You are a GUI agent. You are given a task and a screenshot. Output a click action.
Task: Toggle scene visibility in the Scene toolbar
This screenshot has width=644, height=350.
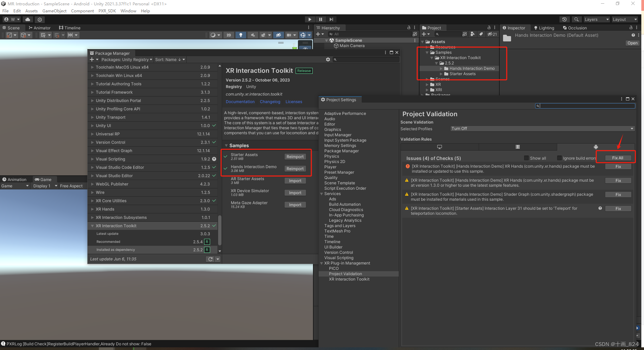[278, 35]
